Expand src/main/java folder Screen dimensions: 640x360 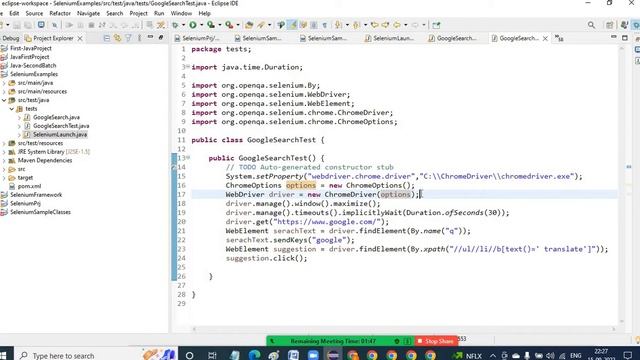4,83
